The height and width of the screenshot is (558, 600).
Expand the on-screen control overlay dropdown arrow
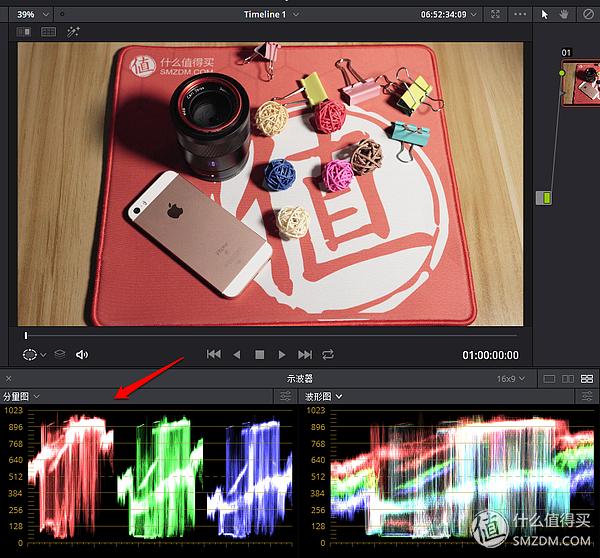click(x=44, y=355)
